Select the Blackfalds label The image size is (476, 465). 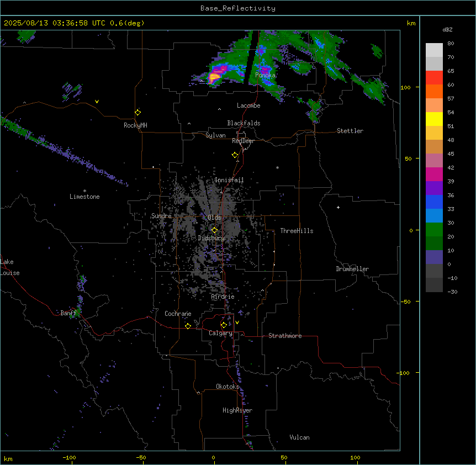click(x=244, y=123)
